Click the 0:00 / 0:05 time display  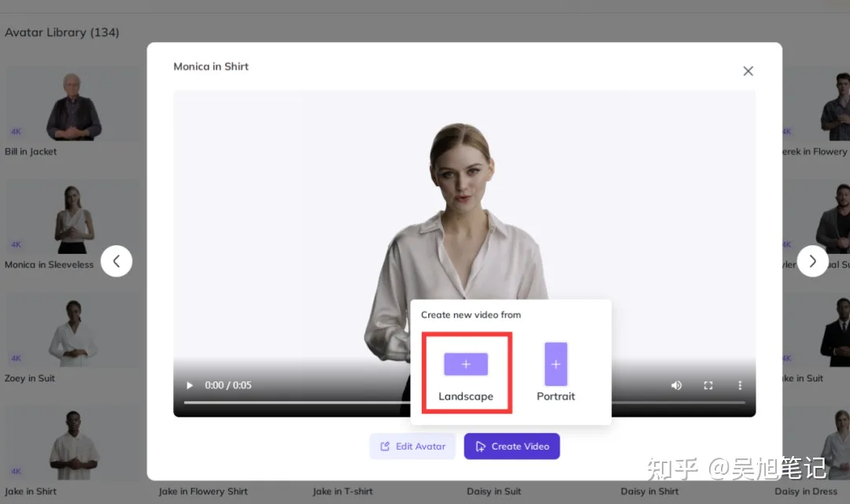[x=228, y=385]
